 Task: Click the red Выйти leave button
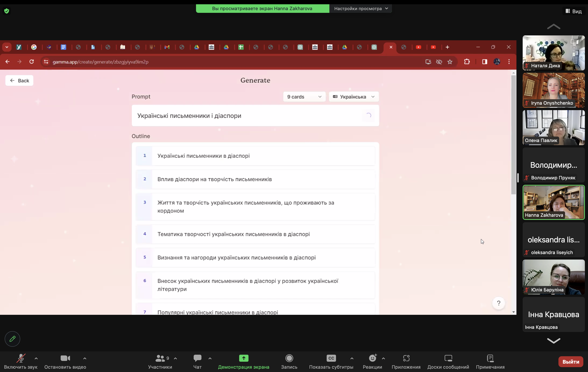[x=571, y=361]
